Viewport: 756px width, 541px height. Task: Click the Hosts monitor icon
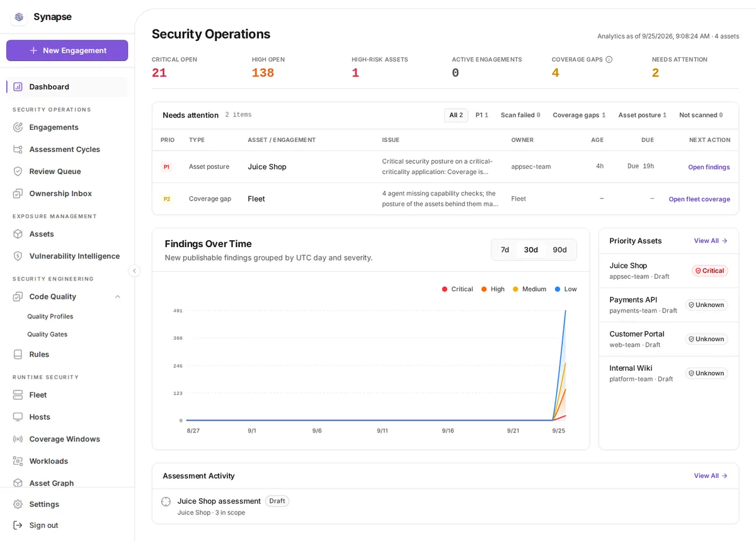tap(18, 417)
